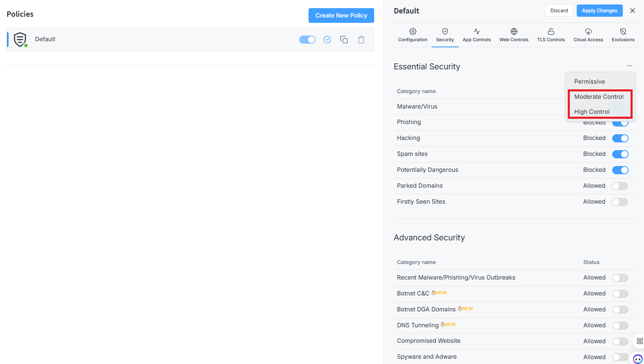Viewport: 644px width, 364px height.
Task: Close the Default policy panel
Action: pyautogui.click(x=633, y=11)
